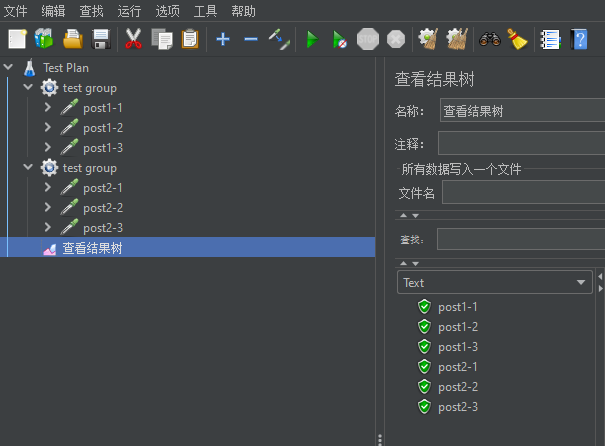Open Help with the question mark icon
The width and height of the screenshot is (605, 446).
tap(579, 39)
